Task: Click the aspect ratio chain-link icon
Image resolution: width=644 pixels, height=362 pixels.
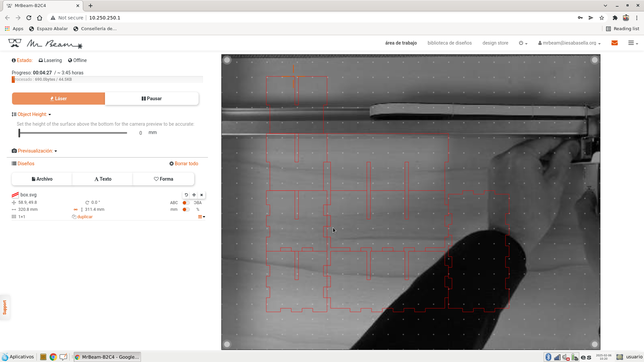Action: pos(75,209)
